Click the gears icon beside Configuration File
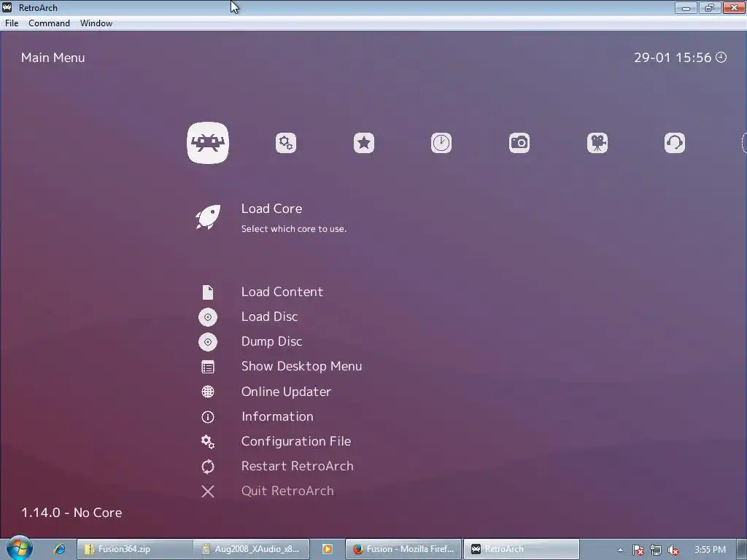This screenshot has width=747, height=560. (x=208, y=442)
